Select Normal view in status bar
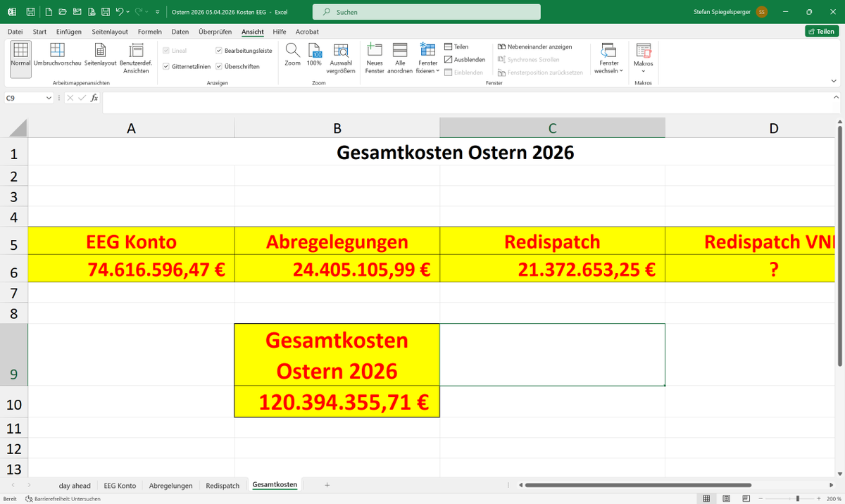Viewport: 845px width, 504px height. [x=706, y=498]
